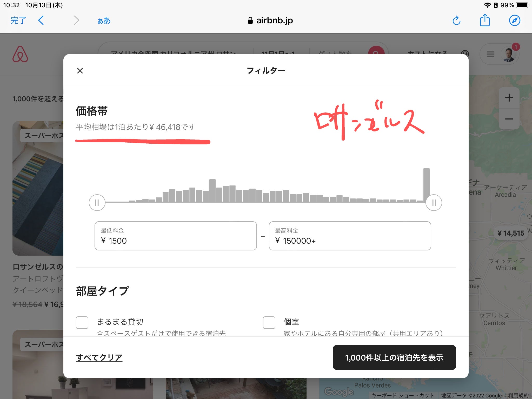The width and height of the screenshot is (532, 399).
Task: Grab the minimum price slider handle
Action: (97, 203)
